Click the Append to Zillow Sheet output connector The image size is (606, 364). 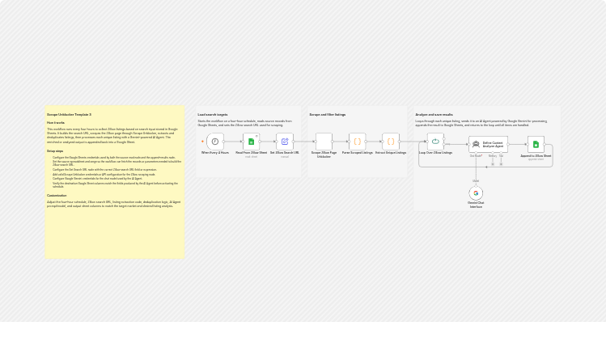pyautogui.click(x=545, y=144)
